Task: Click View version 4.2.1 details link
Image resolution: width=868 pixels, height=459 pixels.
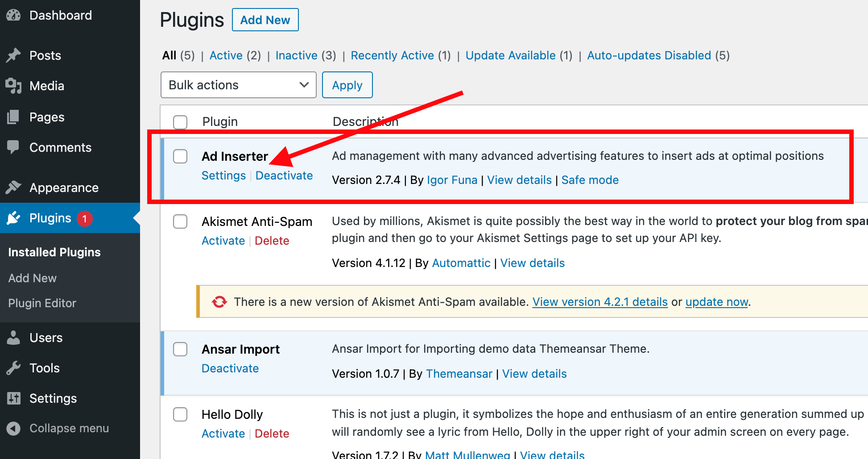Action: [600, 302]
